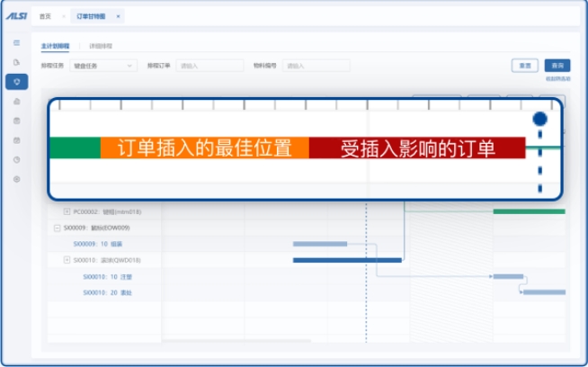This screenshot has height=367, width=588.
Task: Open the clock icon in sidebar
Action: pyautogui.click(x=16, y=159)
